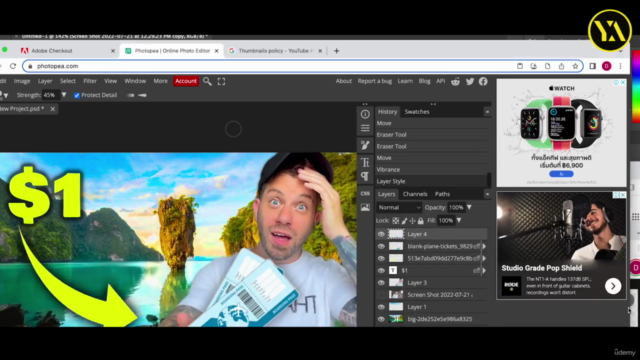Open the Layers panel options menu arrow
This screenshot has width=640, height=360.
[x=487, y=194]
